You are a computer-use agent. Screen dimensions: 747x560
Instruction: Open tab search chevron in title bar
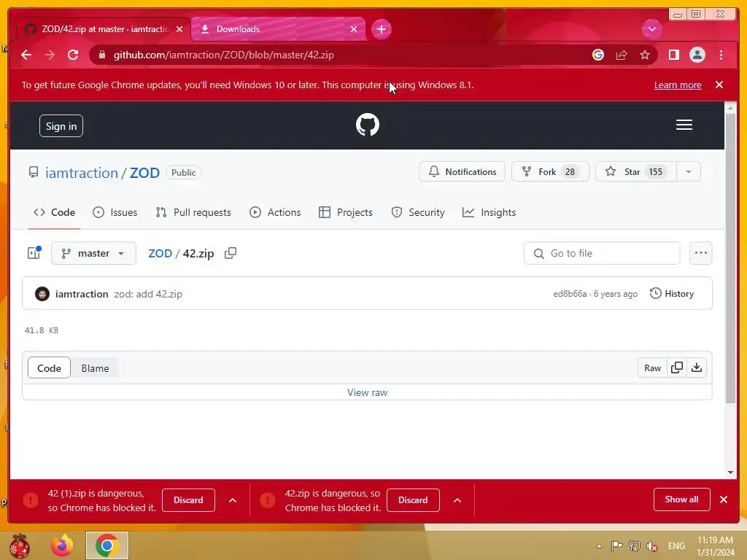click(x=651, y=29)
